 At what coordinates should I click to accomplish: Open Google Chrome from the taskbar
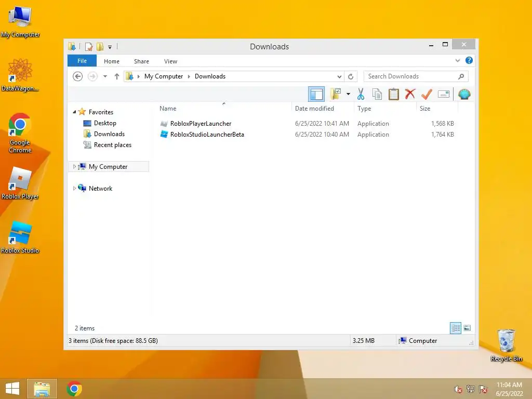[74, 389]
